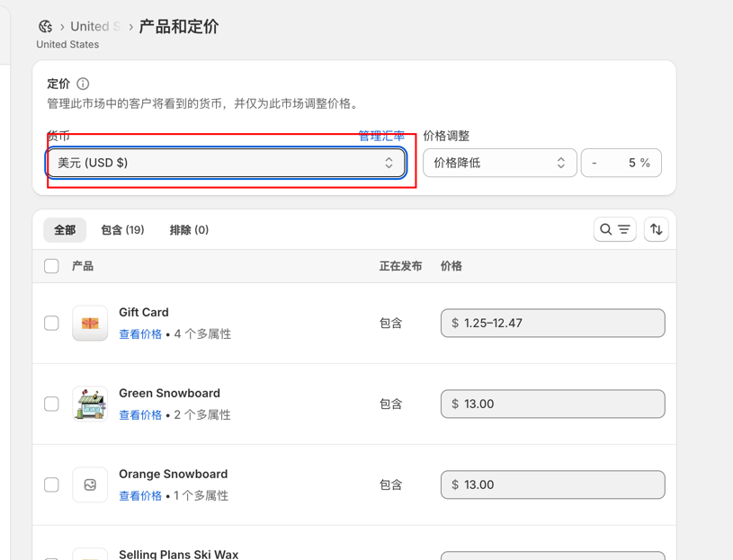Open the search and filter button
The height and width of the screenshot is (560, 733).
pyautogui.click(x=614, y=229)
